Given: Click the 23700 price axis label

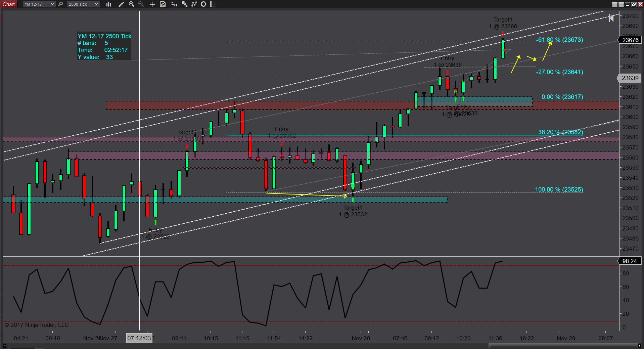Looking at the screenshot, I should 630,16.
